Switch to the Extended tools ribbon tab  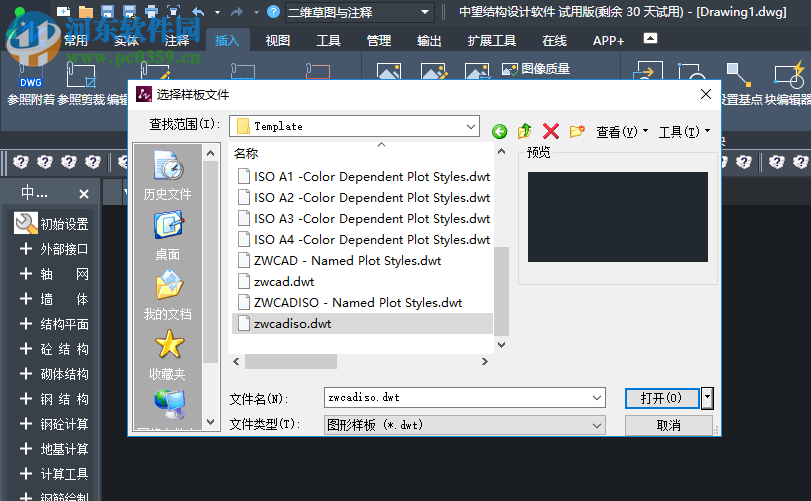[x=491, y=40]
